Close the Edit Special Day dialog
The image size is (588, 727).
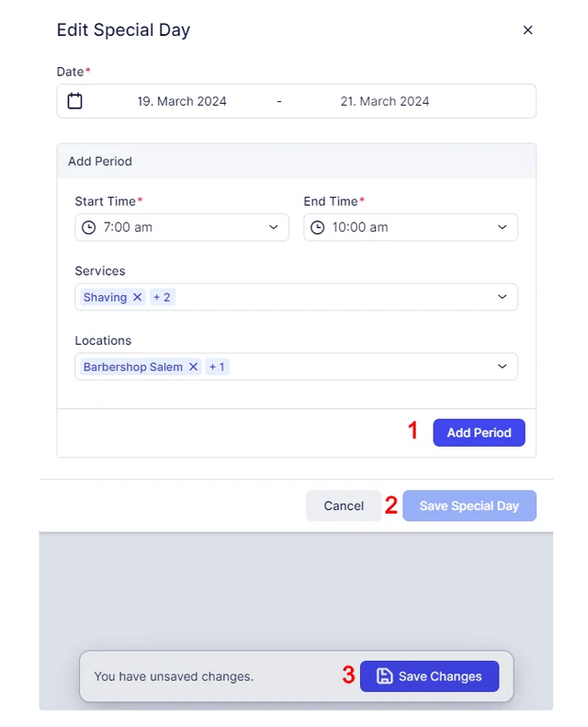click(x=527, y=30)
